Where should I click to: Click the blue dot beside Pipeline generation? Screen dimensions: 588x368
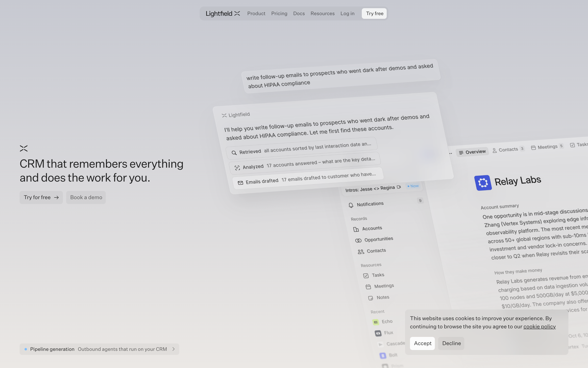tap(26, 349)
